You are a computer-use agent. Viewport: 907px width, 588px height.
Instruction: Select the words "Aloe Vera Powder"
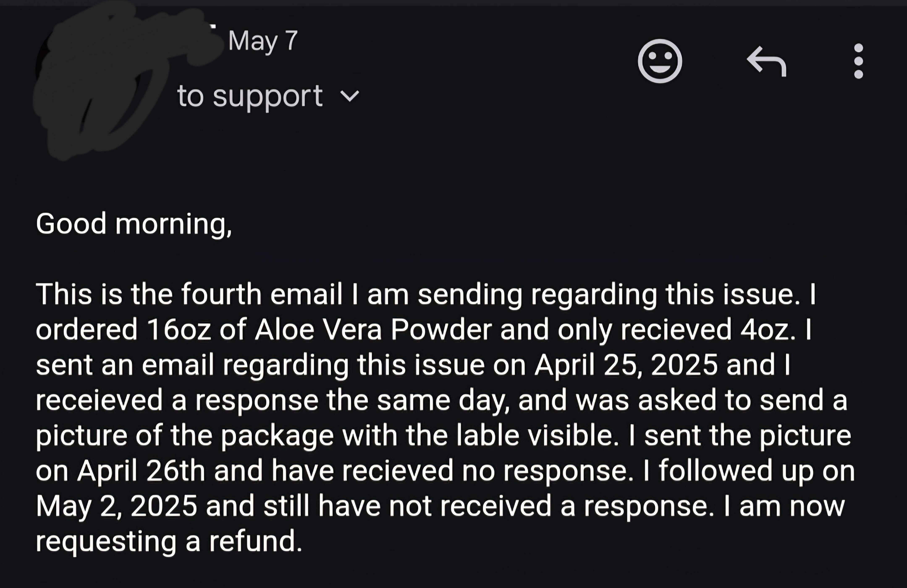pyautogui.click(x=374, y=329)
